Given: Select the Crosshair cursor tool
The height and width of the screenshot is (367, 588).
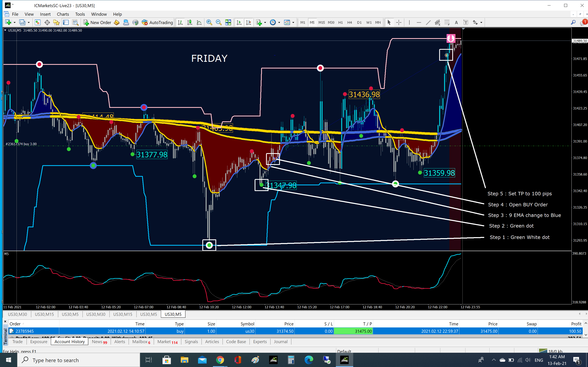Looking at the screenshot, I should [399, 23].
